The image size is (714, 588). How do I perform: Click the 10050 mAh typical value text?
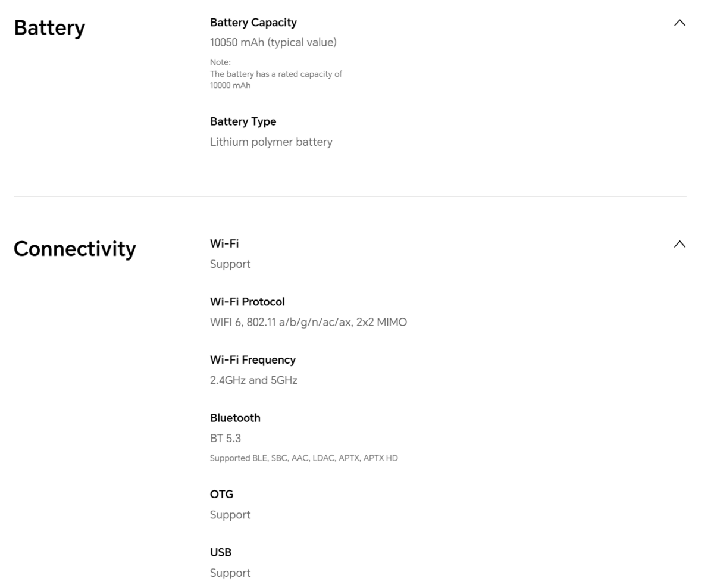tap(273, 43)
